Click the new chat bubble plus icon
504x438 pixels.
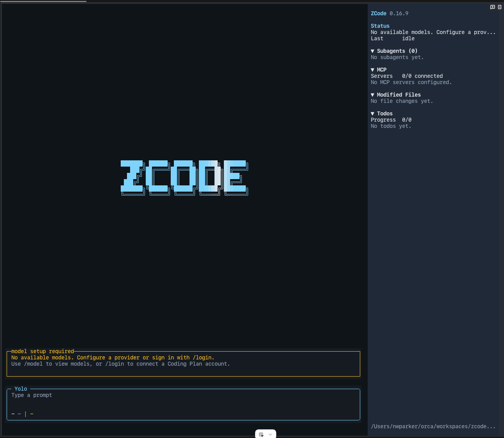click(x=493, y=7)
